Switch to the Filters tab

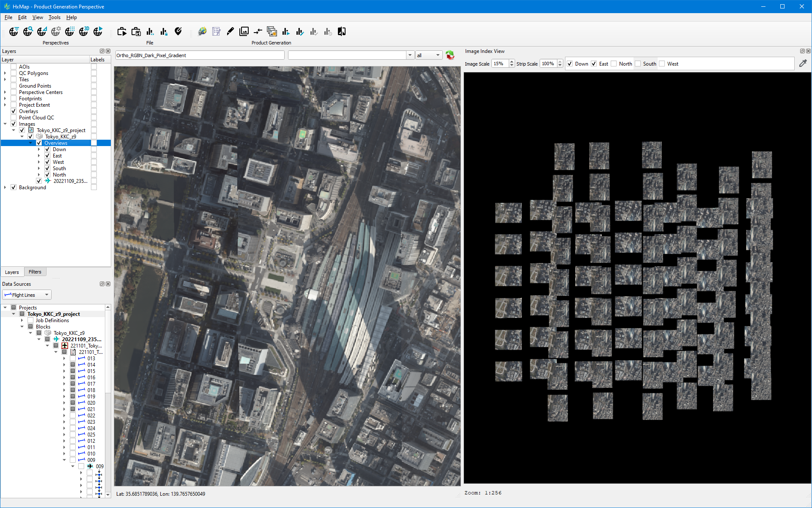tap(35, 272)
